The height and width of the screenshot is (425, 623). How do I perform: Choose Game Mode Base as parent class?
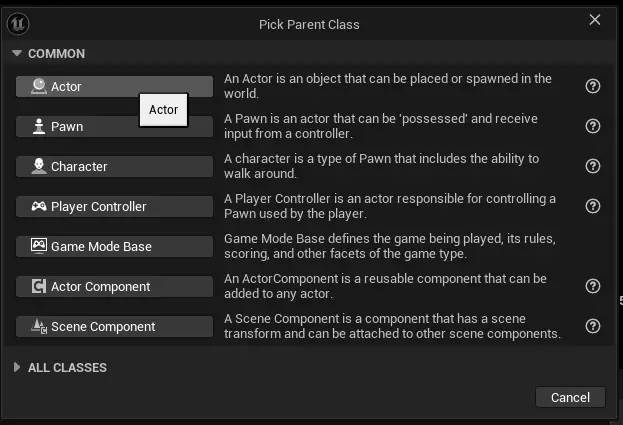115,246
